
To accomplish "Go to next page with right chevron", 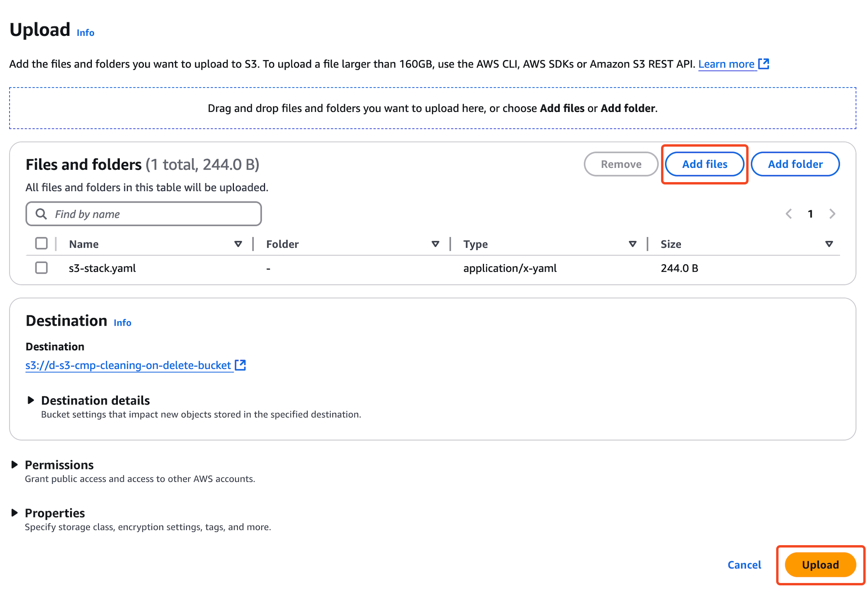I will point(832,214).
